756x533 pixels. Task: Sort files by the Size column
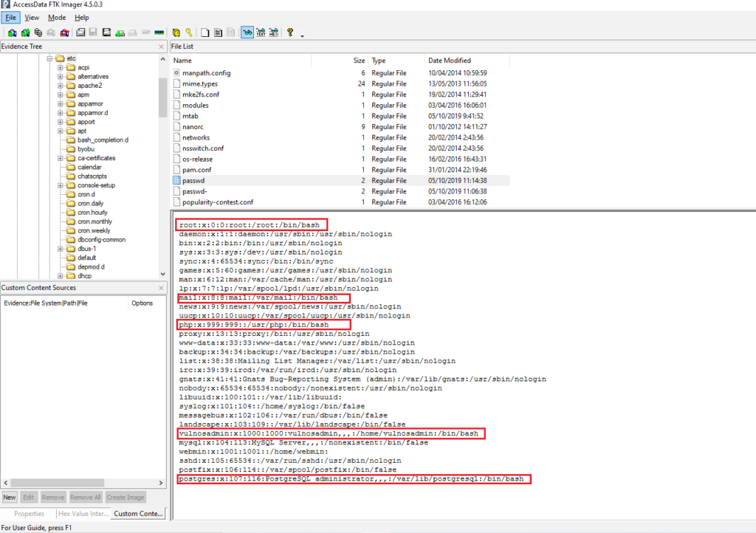[358, 60]
